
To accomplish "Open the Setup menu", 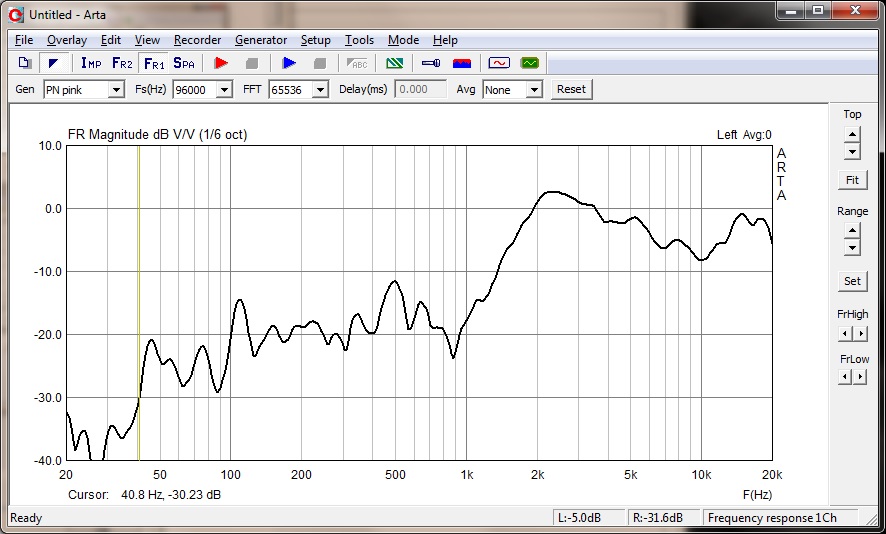I will [x=315, y=40].
